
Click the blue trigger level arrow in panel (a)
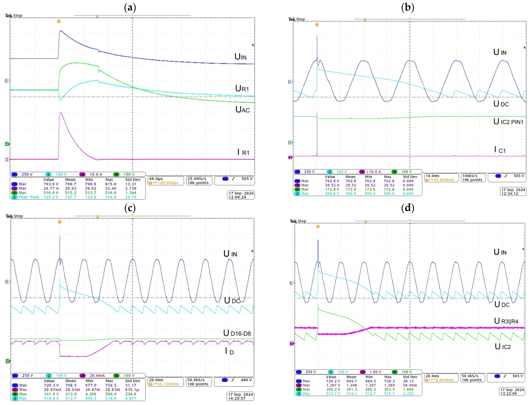pos(253,45)
